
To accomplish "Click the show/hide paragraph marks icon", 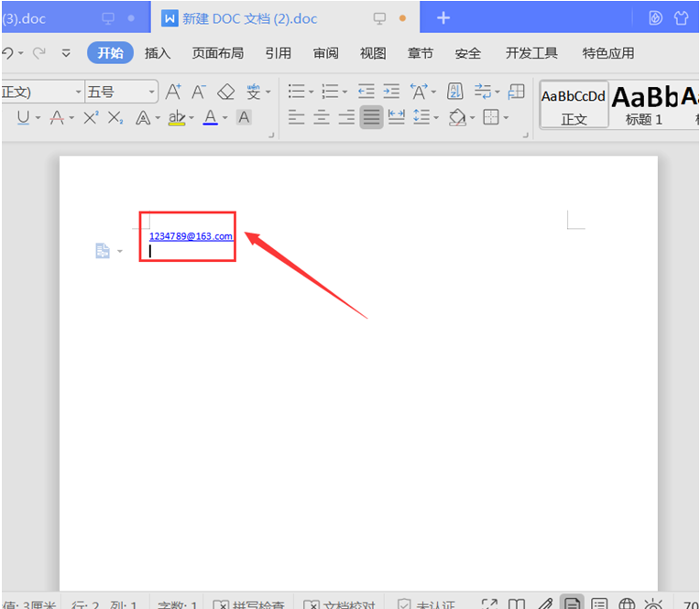I will coord(483,92).
